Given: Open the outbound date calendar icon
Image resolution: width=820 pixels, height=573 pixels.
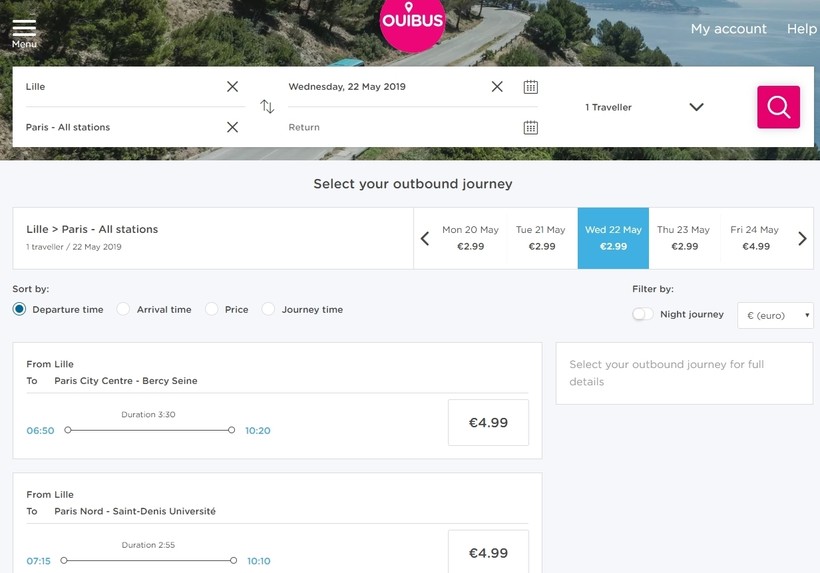Looking at the screenshot, I should point(530,87).
